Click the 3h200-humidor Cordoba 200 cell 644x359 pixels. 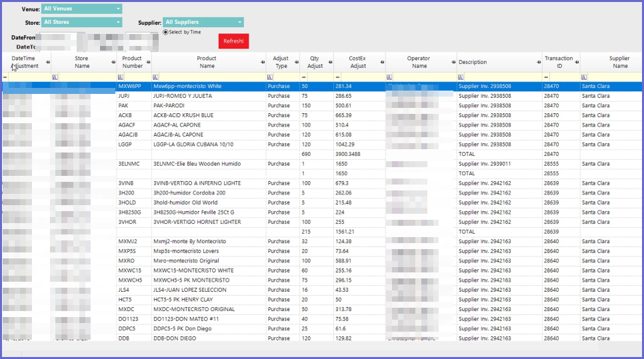pyautogui.click(x=209, y=193)
